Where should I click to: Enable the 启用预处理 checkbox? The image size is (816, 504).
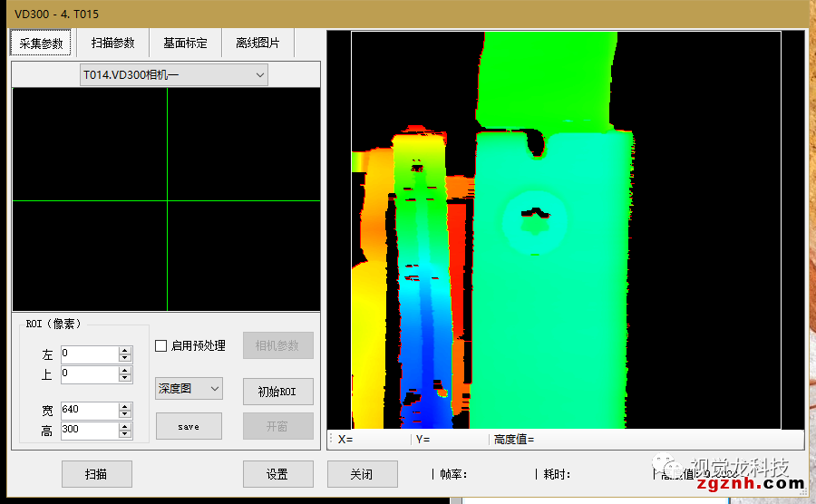point(161,345)
